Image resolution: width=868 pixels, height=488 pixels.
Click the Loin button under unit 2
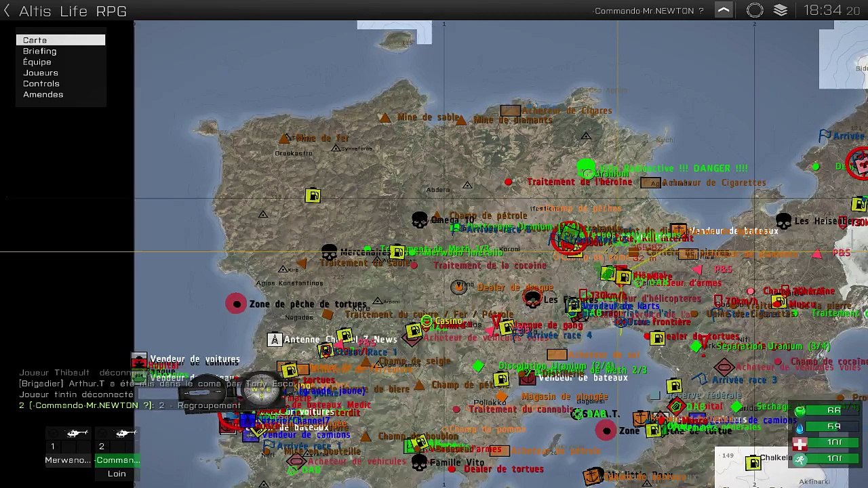117,474
